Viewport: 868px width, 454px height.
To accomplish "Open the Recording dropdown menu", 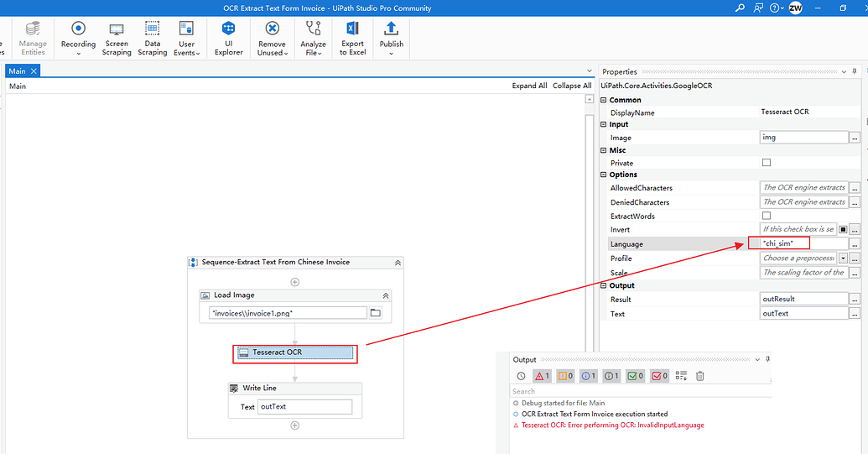I will (78, 54).
